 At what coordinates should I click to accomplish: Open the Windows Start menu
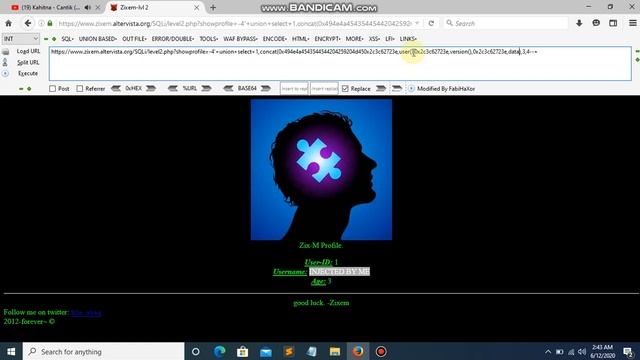pos(11,351)
